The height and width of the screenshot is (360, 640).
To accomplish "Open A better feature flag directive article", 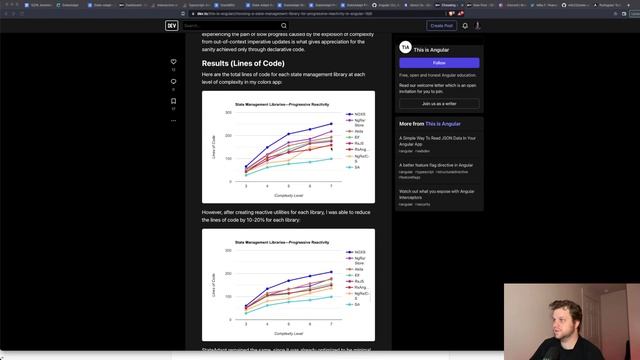I will point(436,165).
